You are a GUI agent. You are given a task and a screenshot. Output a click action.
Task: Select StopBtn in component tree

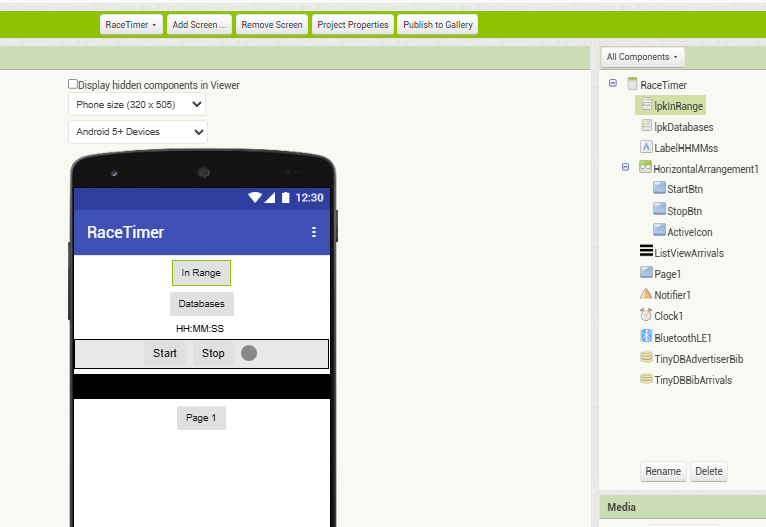pos(684,211)
